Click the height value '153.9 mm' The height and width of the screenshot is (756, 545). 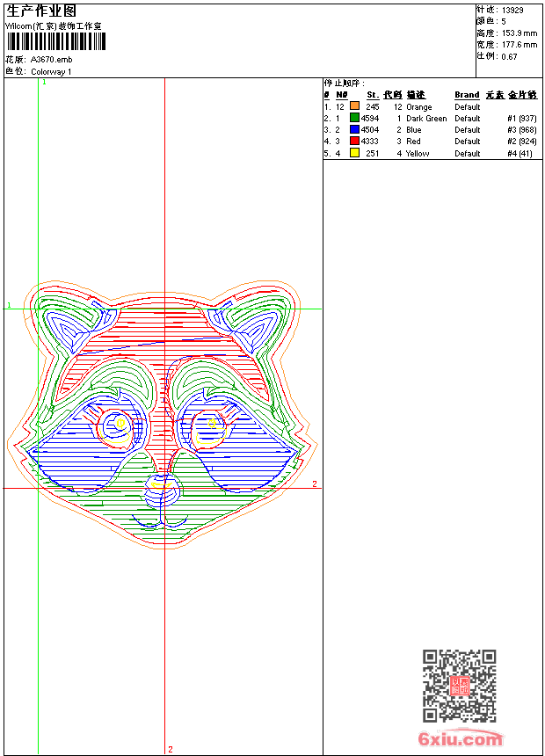[x=520, y=33]
